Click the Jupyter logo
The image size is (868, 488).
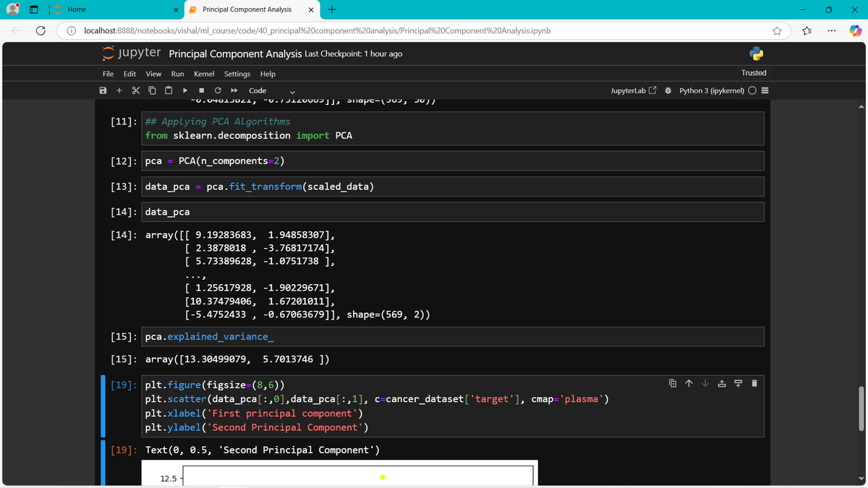point(131,53)
